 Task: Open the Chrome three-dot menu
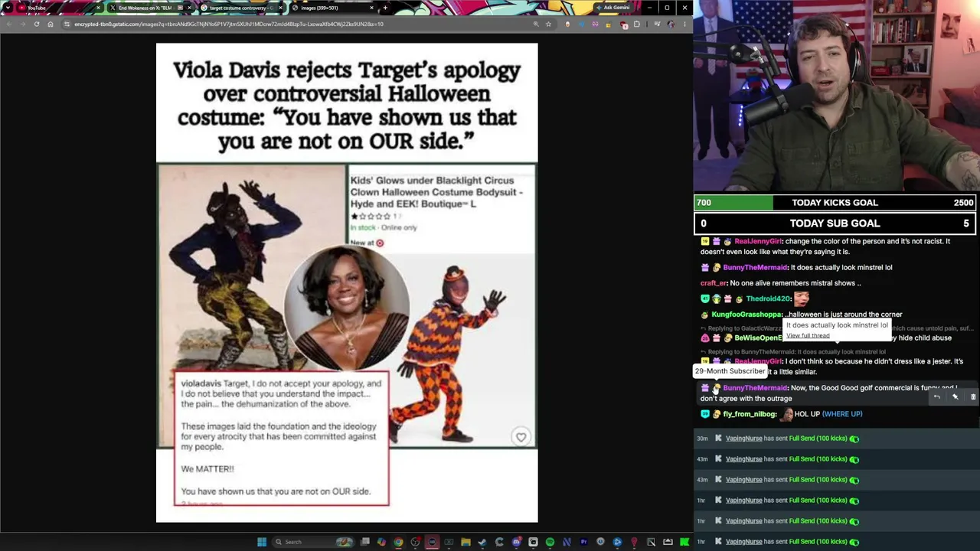pos(684,24)
